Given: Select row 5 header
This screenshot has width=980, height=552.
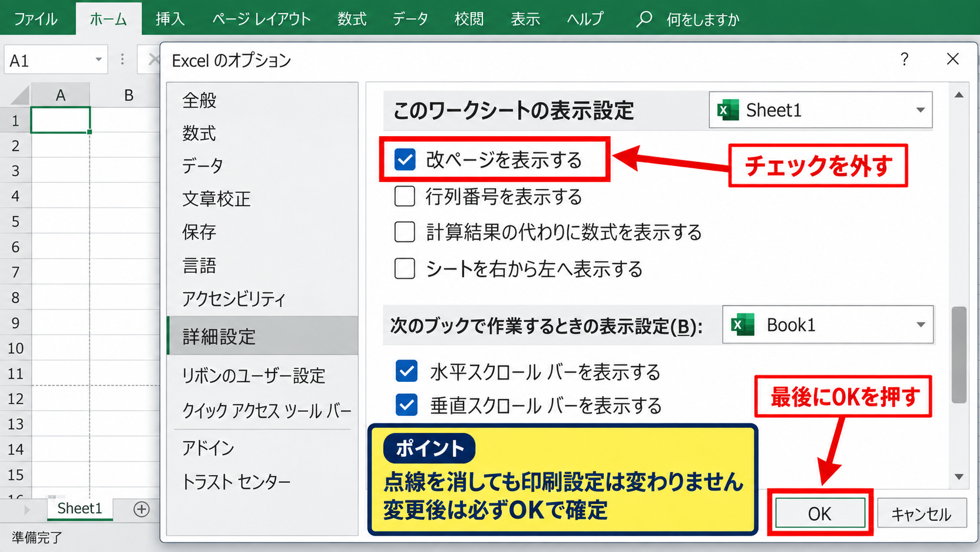Looking at the screenshot, I should tap(15, 221).
